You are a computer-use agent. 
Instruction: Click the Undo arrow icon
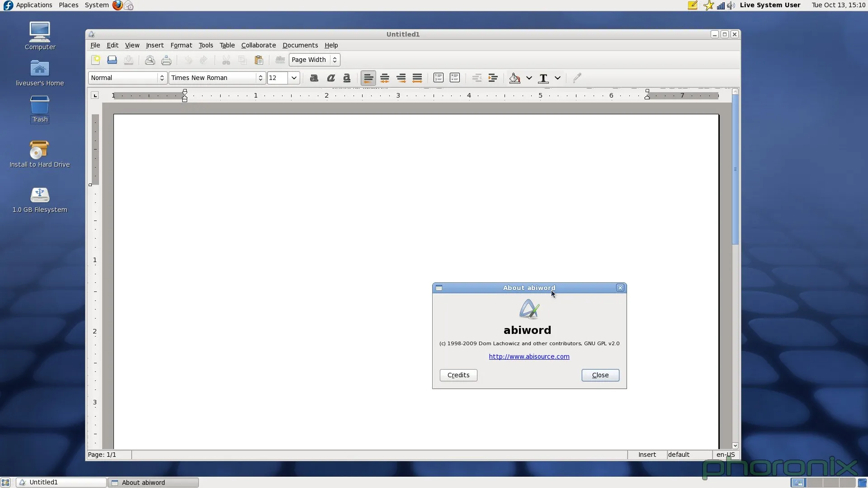point(188,60)
